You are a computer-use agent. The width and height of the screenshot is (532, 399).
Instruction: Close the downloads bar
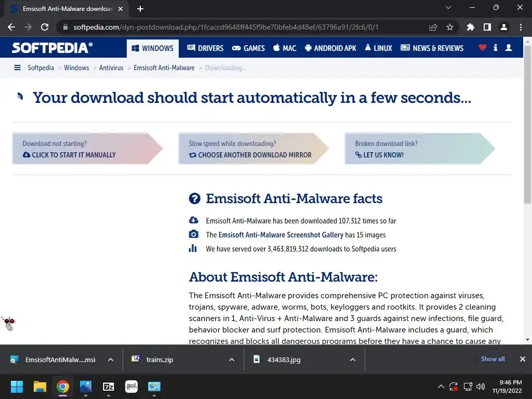click(523, 359)
